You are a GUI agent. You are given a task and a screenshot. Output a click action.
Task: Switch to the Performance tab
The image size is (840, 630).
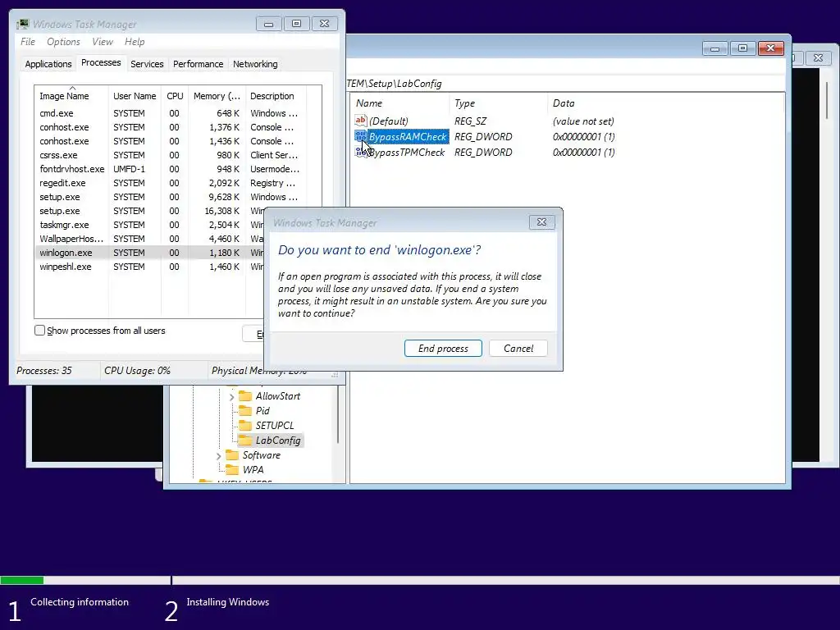199,64
